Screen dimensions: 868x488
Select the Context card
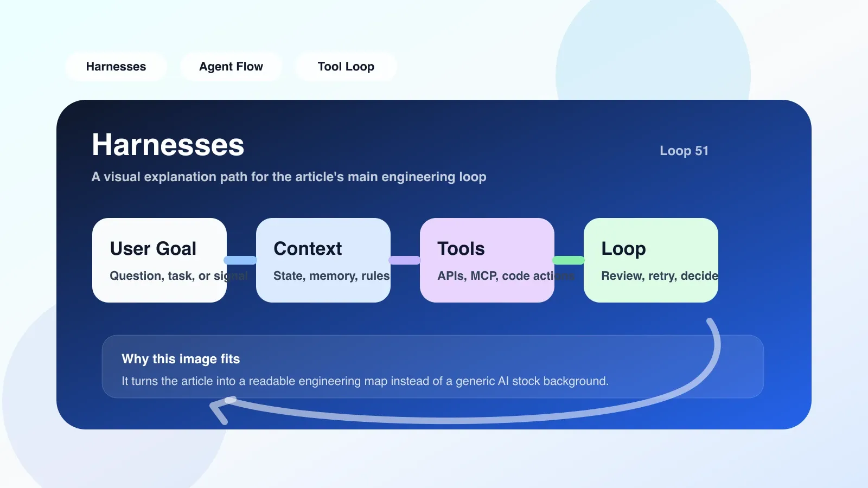pos(323,260)
